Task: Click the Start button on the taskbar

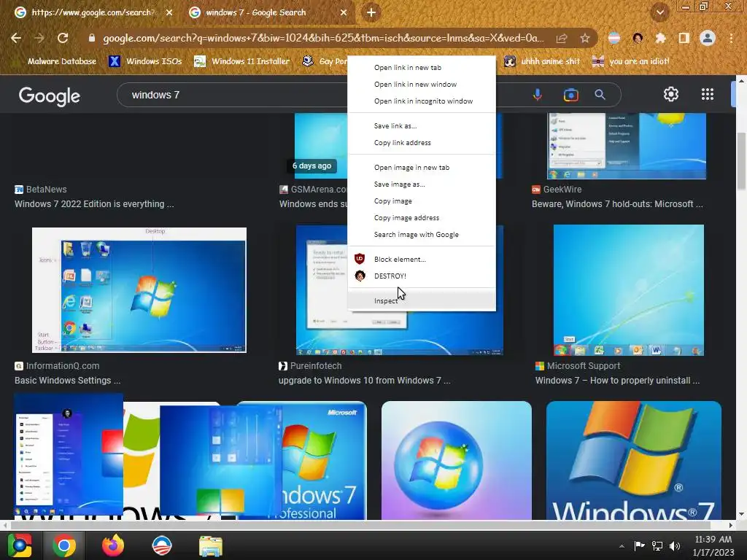Action: 20,545
